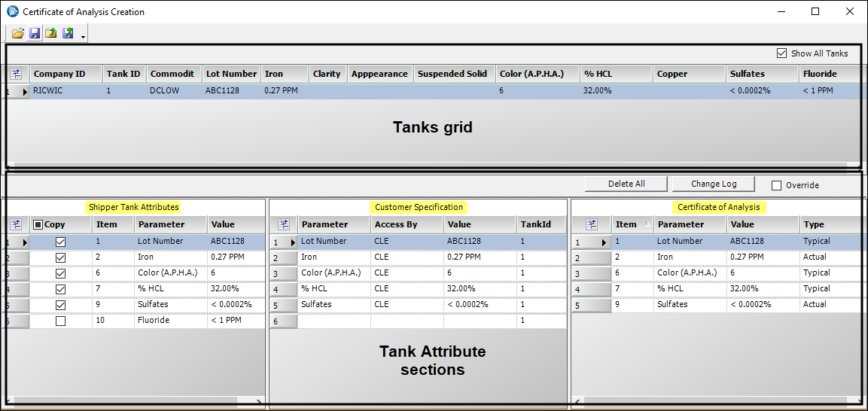
Task: Uncheck Copy for the Color (A.P.H.A.) row
Action: 61,273
